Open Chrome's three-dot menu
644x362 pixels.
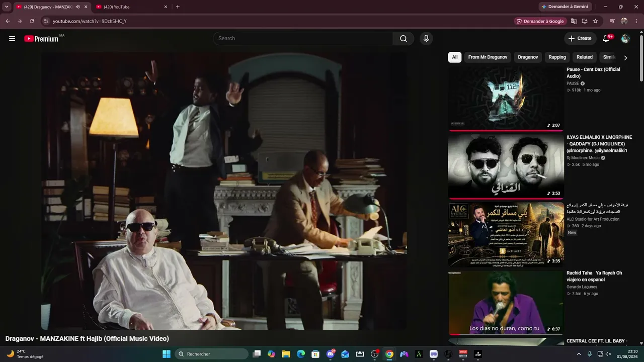[x=636, y=21]
